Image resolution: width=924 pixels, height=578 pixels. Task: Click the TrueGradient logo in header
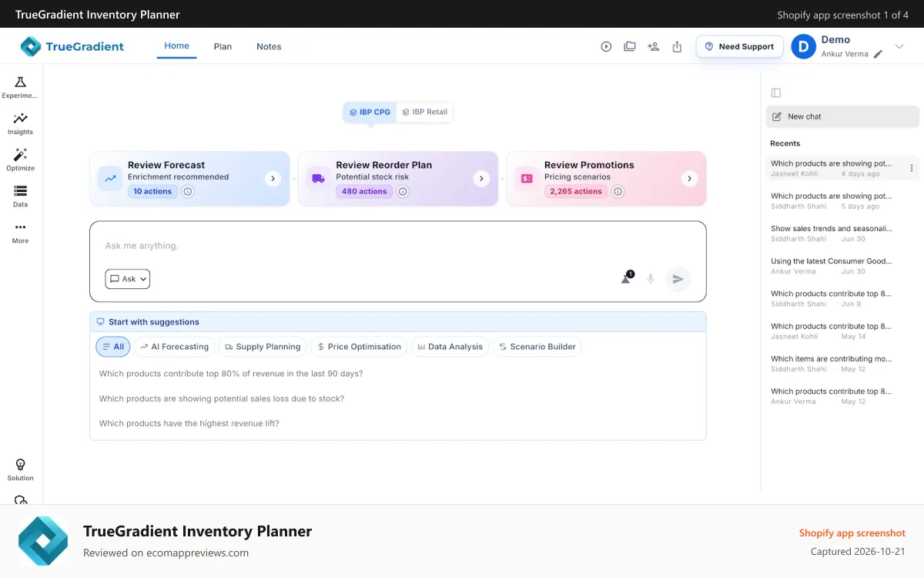pyautogui.click(x=72, y=46)
